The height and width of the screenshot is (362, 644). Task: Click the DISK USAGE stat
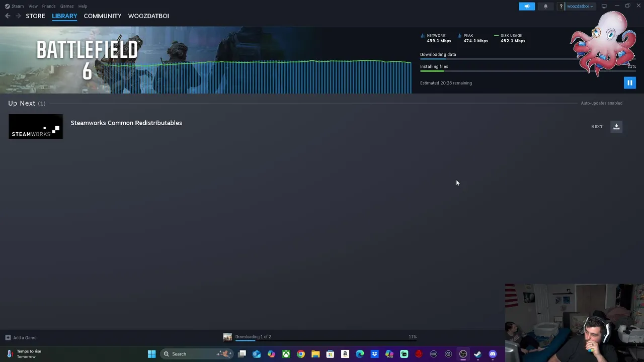(x=510, y=38)
